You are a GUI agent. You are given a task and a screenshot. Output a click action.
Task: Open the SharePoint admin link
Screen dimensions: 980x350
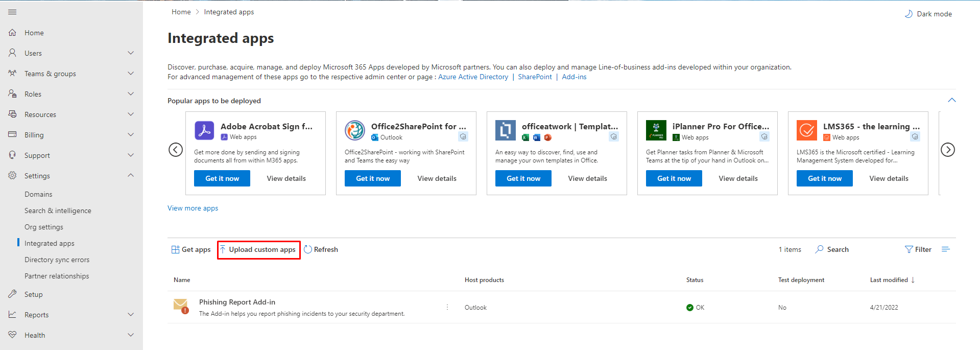click(x=535, y=77)
